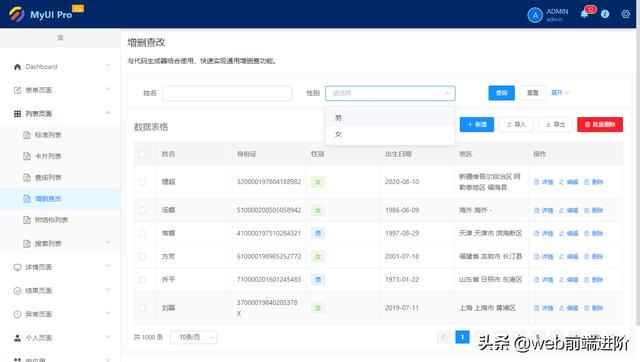The width and height of the screenshot is (640, 362).
Task: Click the Dashboard home icon
Action: point(17,67)
